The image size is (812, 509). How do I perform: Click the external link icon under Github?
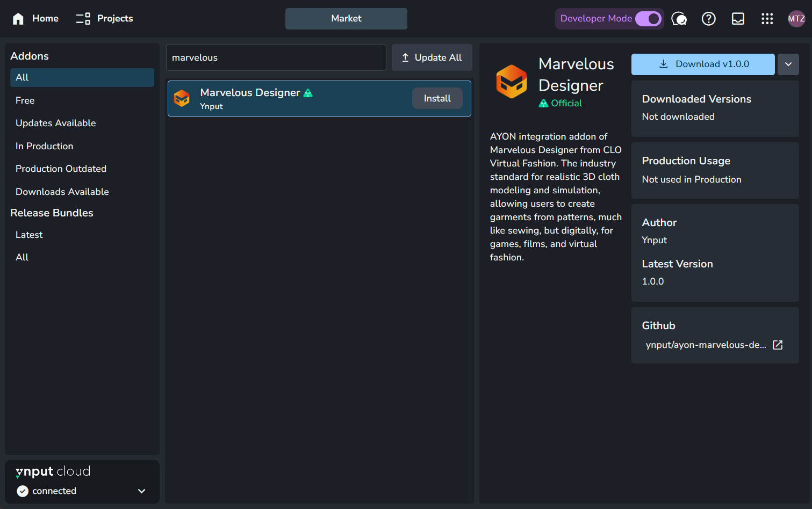point(778,345)
